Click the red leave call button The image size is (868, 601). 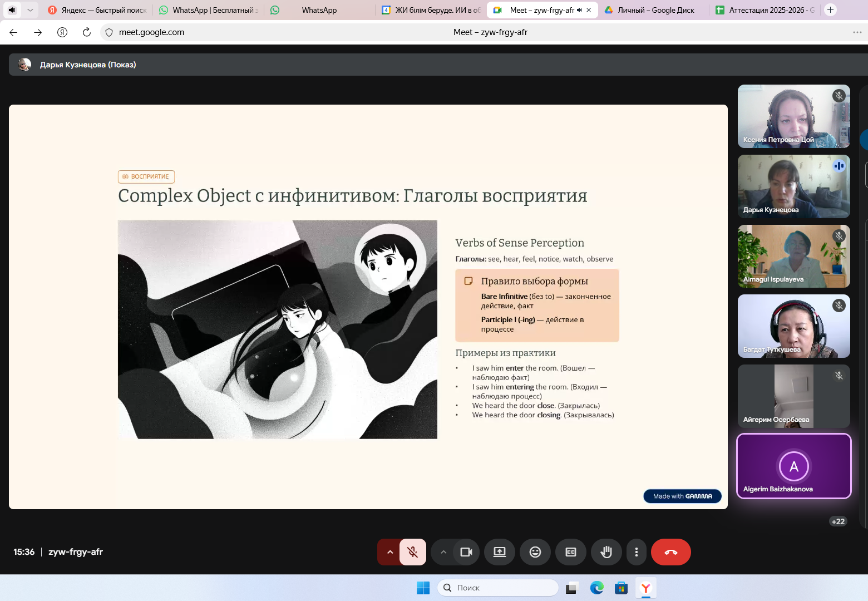(670, 552)
